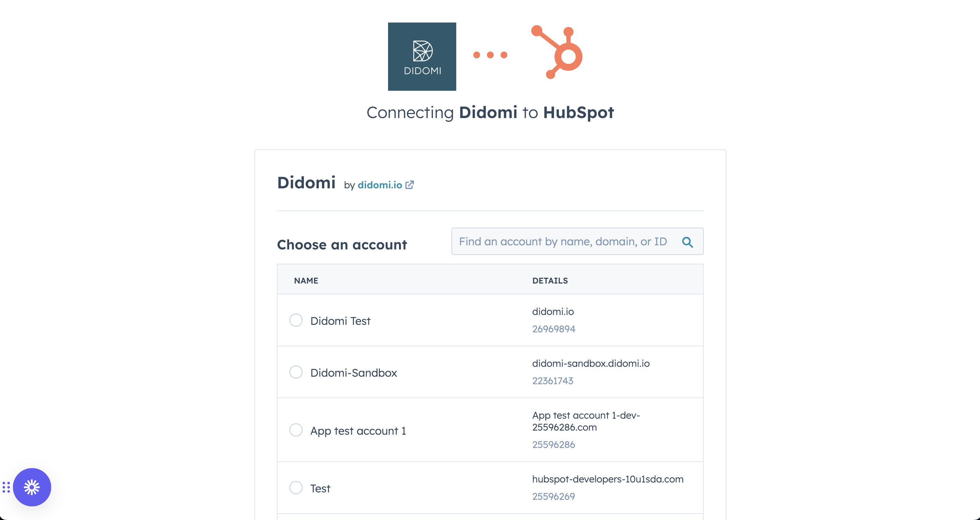Select the Didomi-Sandbox account
This screenshot has height=520, width=980.
(x=296, y=372)
